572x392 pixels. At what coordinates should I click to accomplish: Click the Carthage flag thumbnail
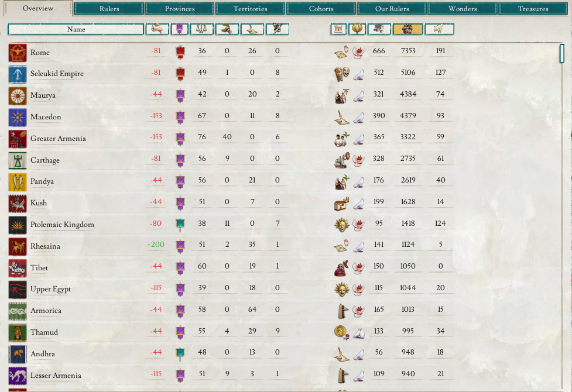18,160
